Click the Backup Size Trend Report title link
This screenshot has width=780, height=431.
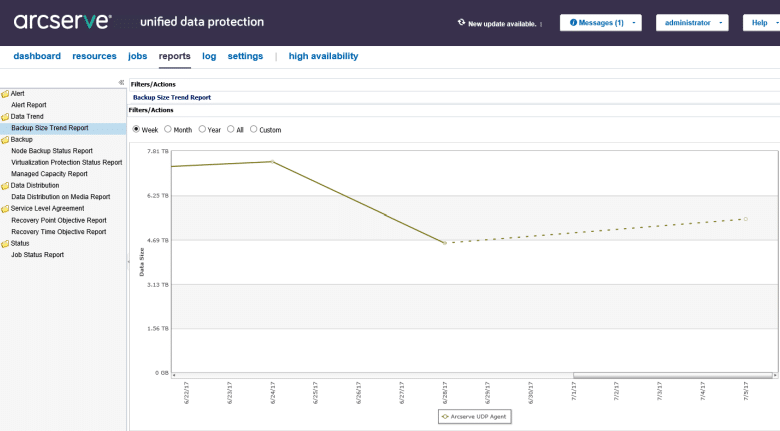[x=172, y=98]
